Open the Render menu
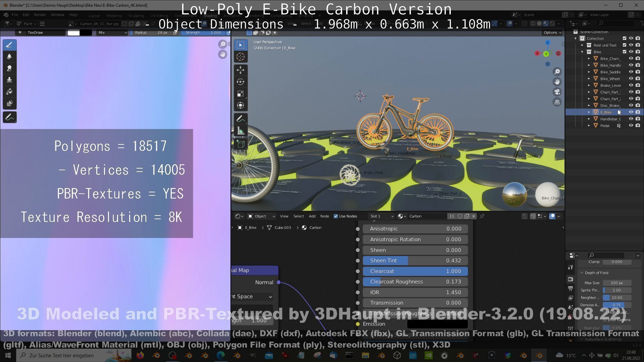Screen dimensions: 644x362 [x=40, y=15]
